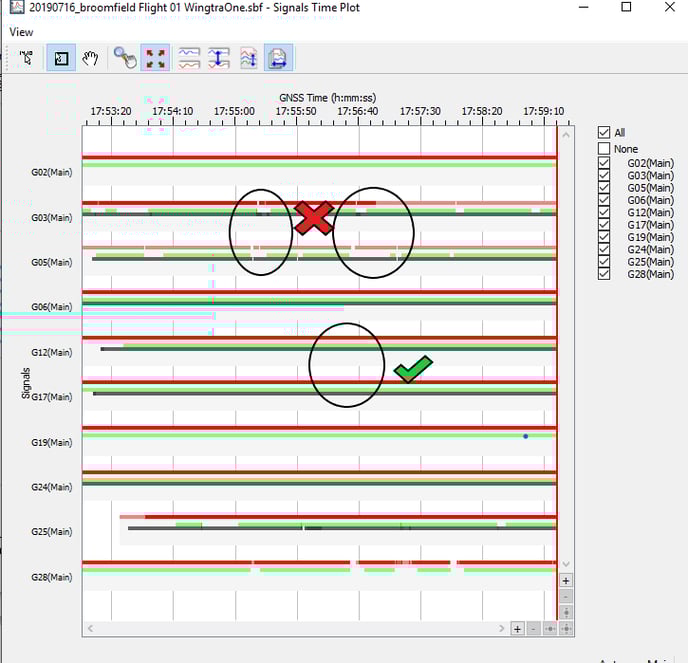Click vertical scrollbar up arrow
This screenshot has width=688, height=663.
pyautogui.click(x=566, y=134)
